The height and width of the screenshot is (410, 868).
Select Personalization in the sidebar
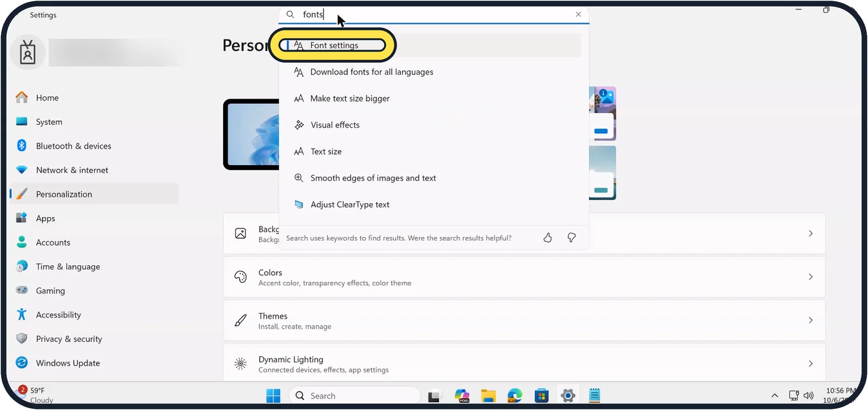[x=94, y=194]
